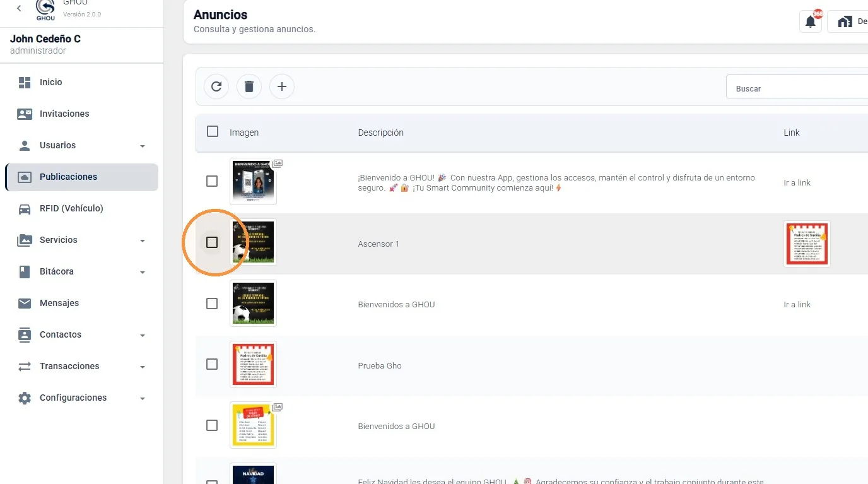Click the Imagen column header

point(244,133)
